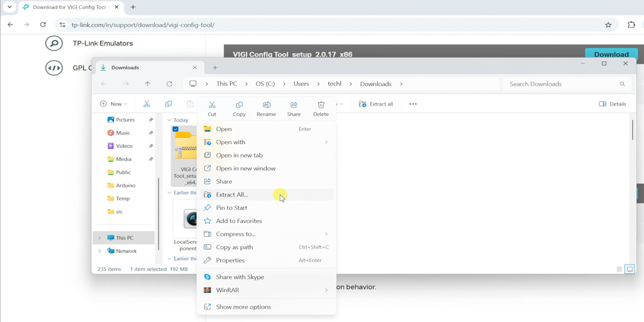
Task: Click Share icon atop context menu
Action: click(294, 105)
